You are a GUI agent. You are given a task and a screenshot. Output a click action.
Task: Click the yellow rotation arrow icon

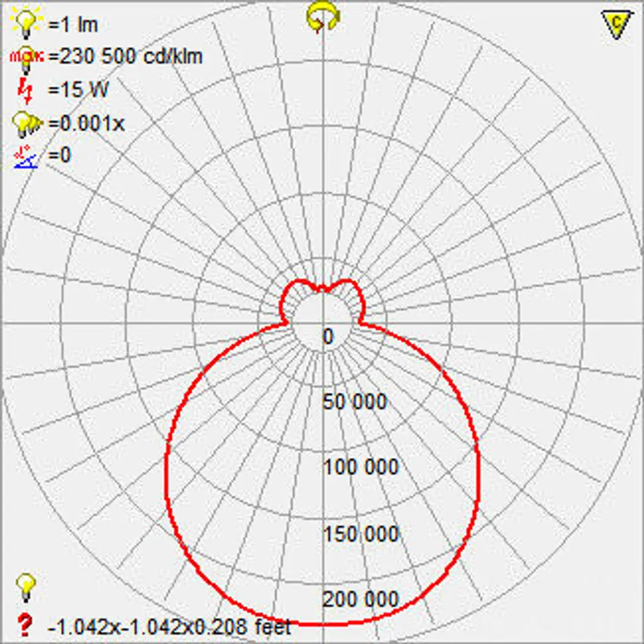click(x=323, y=17)
